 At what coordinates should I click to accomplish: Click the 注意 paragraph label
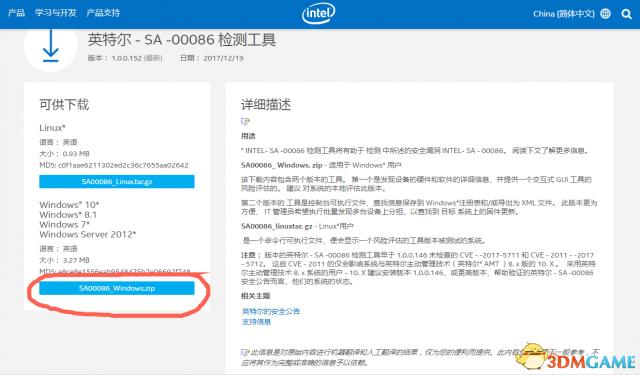tap(251, 255)
